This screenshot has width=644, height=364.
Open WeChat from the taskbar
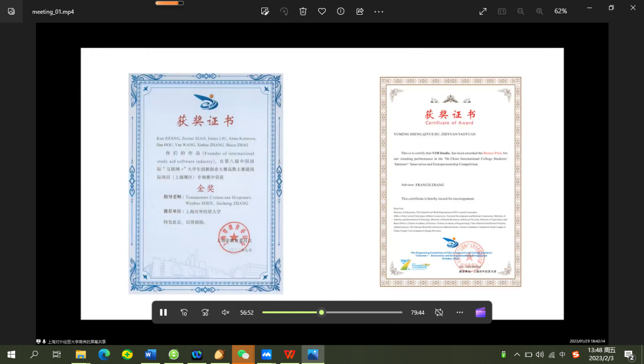(243, 354)
